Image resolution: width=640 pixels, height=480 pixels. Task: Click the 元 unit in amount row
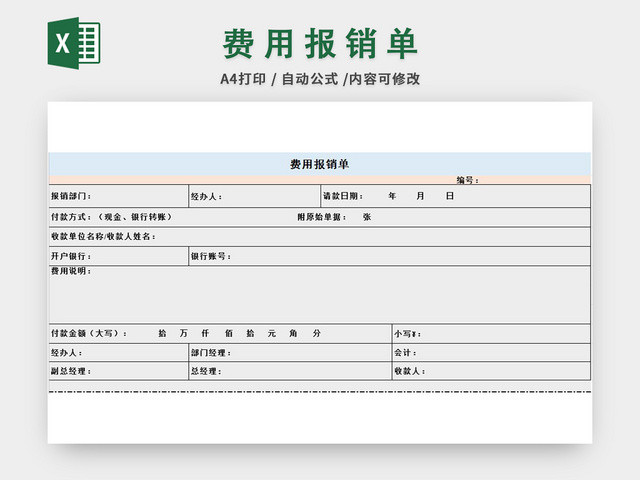pyautogui.click(x=272, y=333)
